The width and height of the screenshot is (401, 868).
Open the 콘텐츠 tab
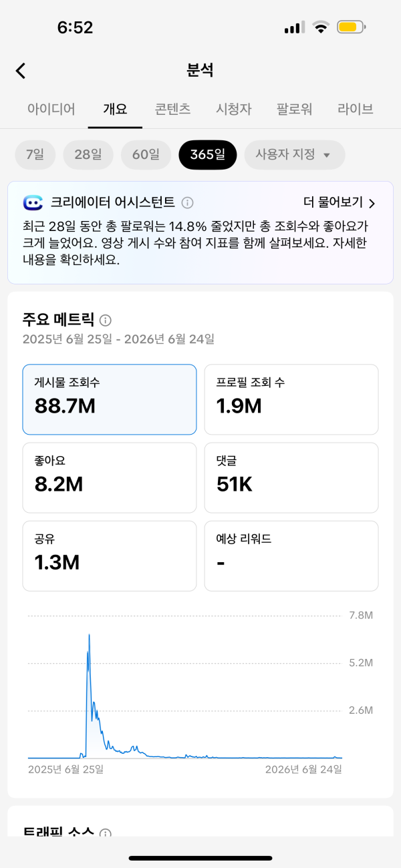(x=172, y=110)
